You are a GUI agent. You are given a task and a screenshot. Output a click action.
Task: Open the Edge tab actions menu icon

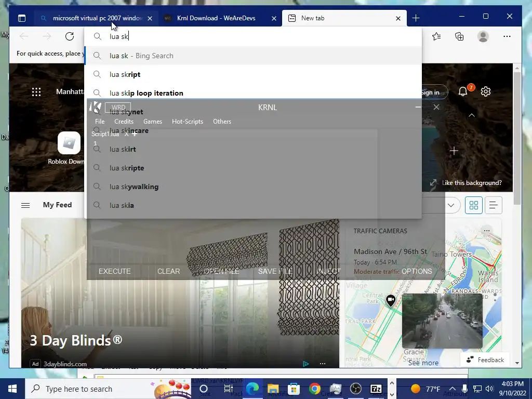(22, 18)
